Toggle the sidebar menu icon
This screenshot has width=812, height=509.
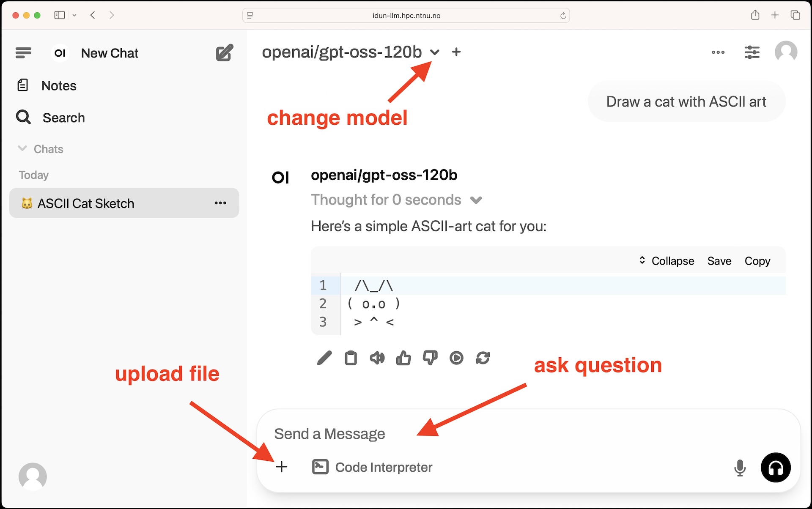coord(23,53)
